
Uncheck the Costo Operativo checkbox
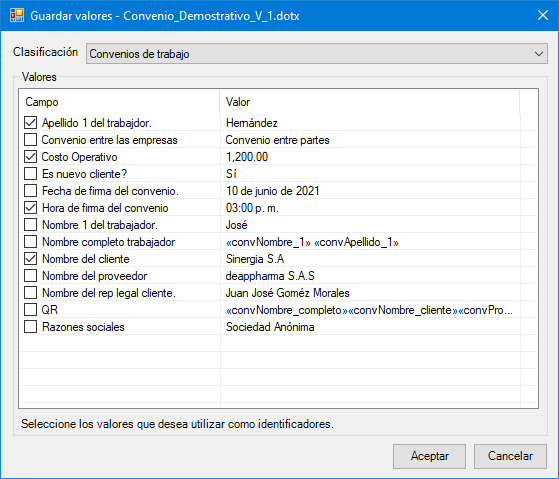pyautogui.click(x=30, y=157)
